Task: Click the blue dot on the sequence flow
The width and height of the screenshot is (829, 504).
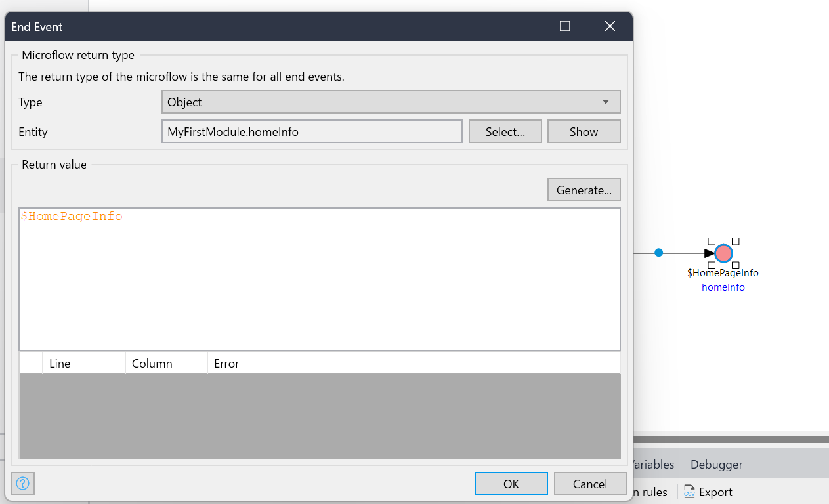Action: tap(659, 253)
